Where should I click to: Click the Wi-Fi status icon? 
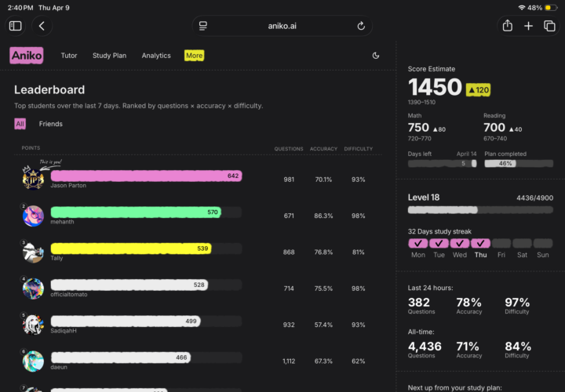tap(521, 8)
